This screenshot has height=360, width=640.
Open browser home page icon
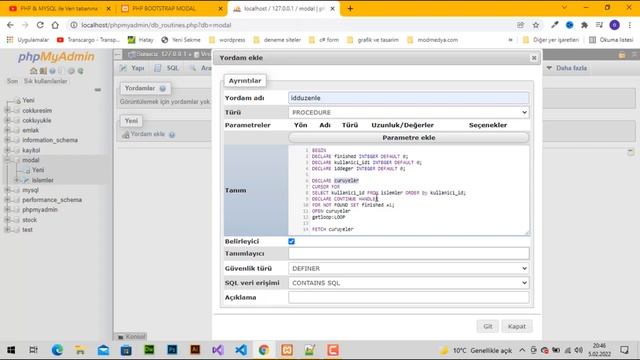pyautogui.click(x=55, y=25)
